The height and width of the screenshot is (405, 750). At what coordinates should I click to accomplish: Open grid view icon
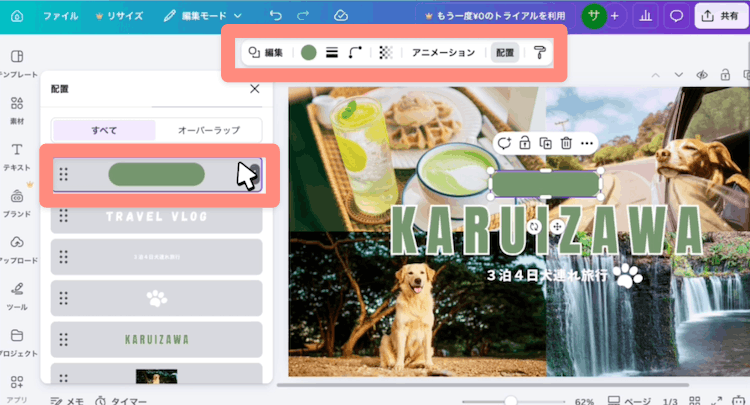[695, 401]
